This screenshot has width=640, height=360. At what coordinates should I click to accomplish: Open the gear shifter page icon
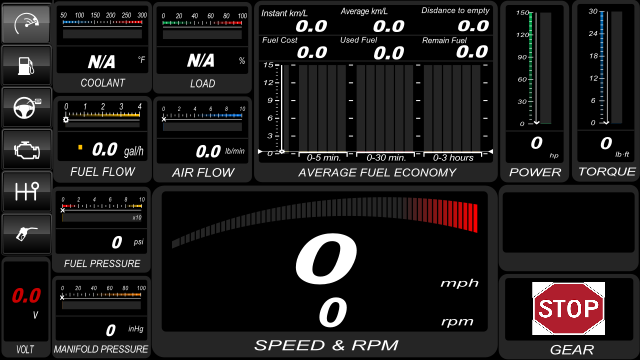coord(27,192)
